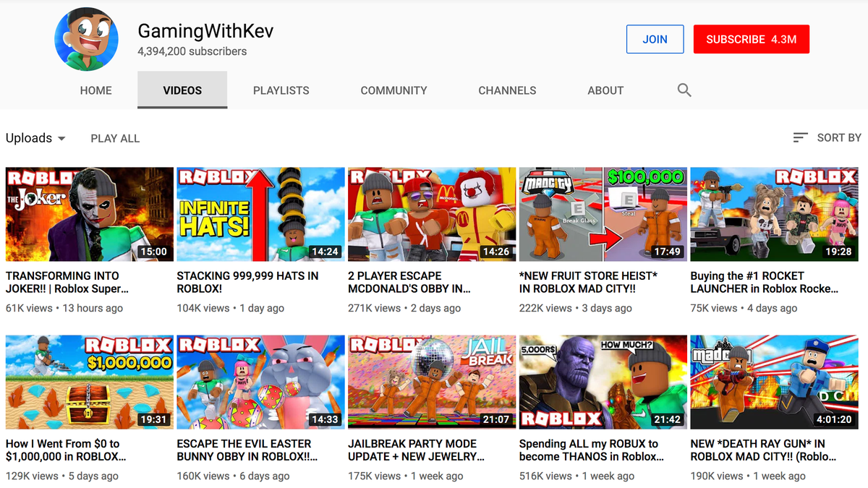Go to the COMMUNITY tab
The width and height of the screenshot is (868, 488).
point(394,90)
